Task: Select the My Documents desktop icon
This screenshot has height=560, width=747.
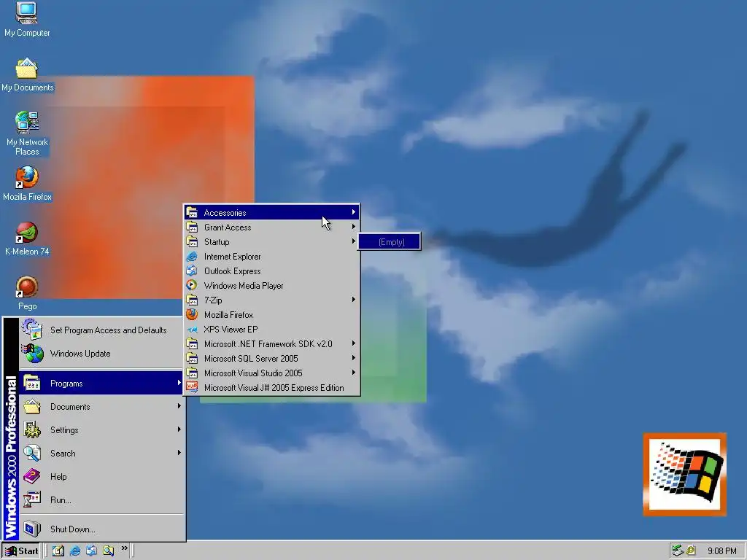Action: point(27,74)
